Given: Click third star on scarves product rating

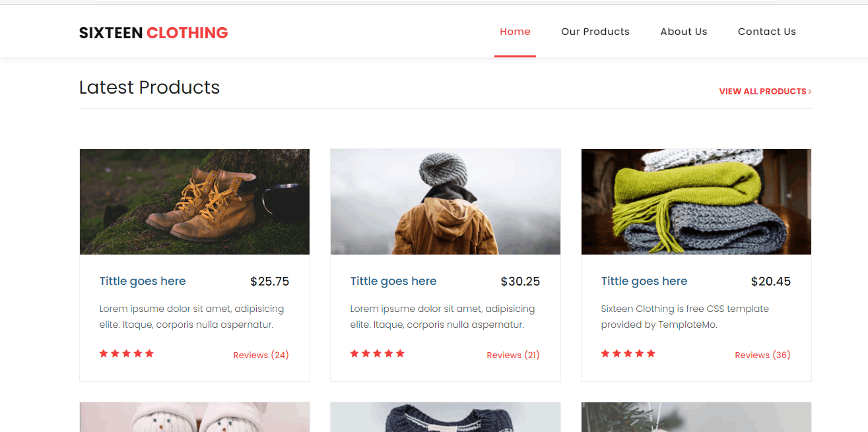Looking at the screenshot, I should (x=628, y=354).
